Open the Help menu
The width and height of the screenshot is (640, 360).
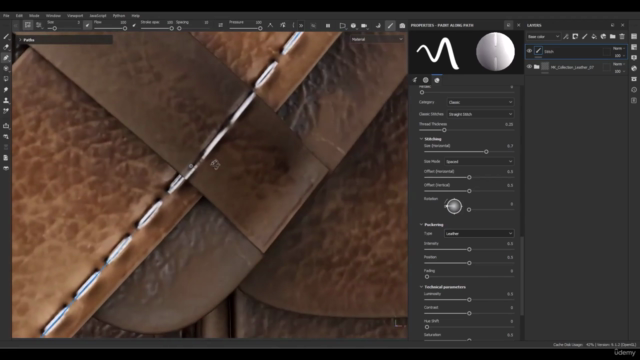point(136,16)
